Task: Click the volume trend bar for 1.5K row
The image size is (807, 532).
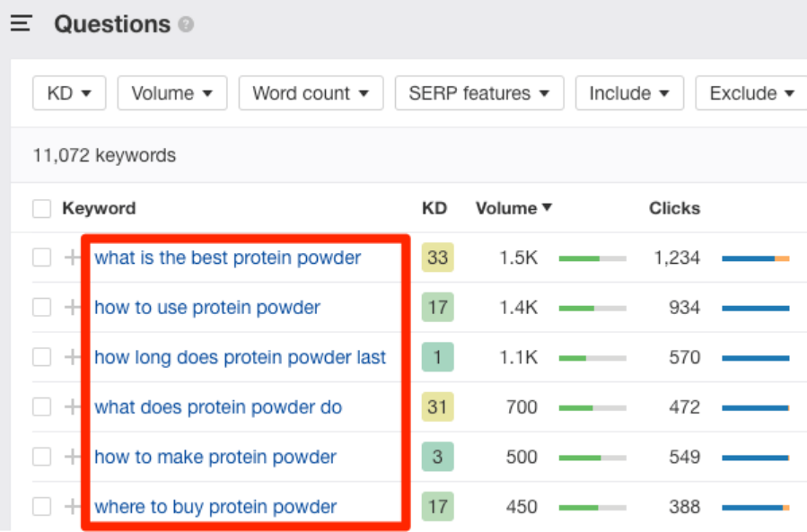Action: pos(592,258)
